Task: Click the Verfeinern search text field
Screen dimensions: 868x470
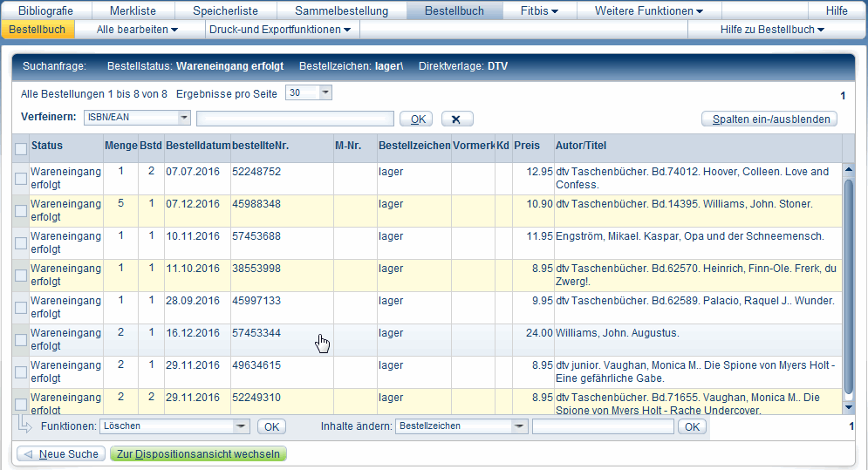Action: 295,119
